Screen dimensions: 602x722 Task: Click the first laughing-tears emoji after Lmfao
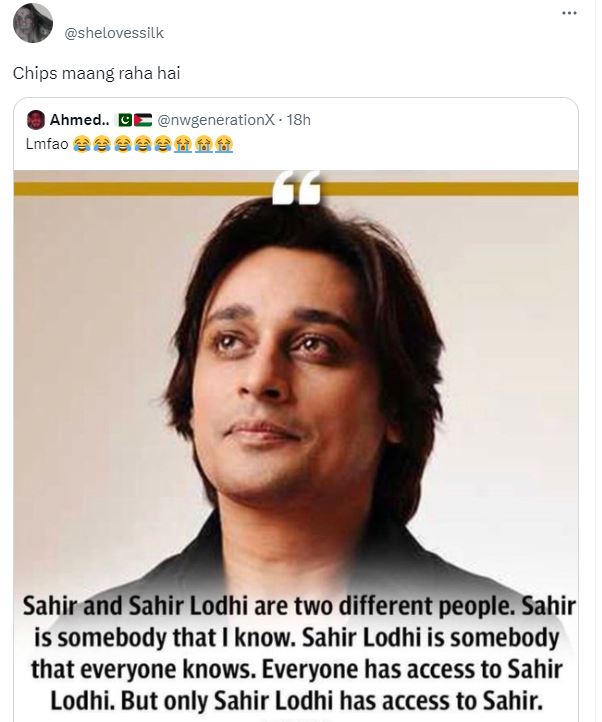83,144
